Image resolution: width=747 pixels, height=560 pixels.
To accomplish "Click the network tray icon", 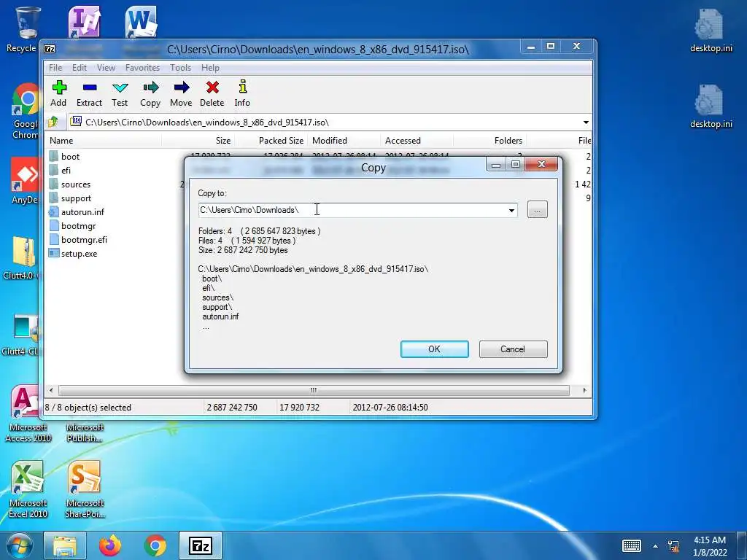I will pos(673,546).
